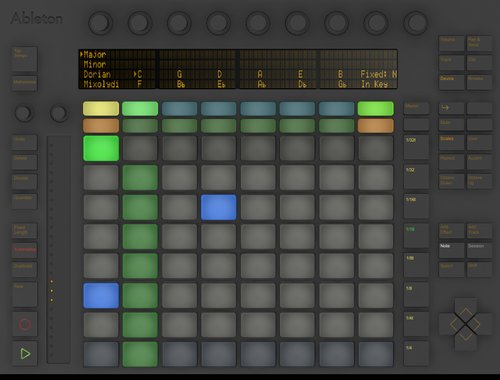Click the orange button under In Key column
This screenshot has width=500, height=380.
(376, 126)
